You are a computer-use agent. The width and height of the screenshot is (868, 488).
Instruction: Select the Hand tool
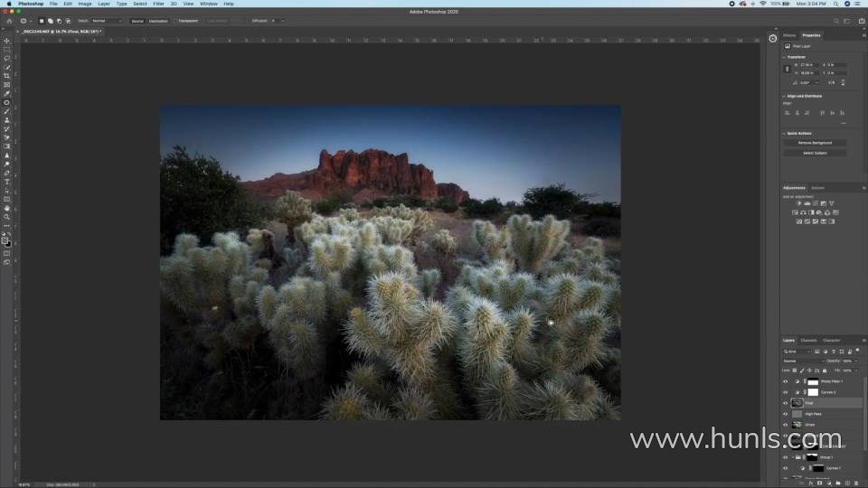point(6,209)
